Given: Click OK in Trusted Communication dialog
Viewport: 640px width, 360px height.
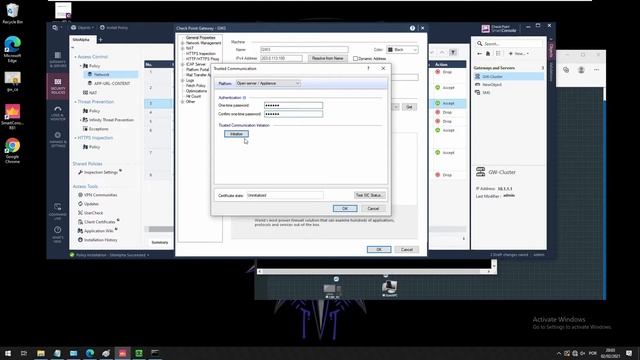Looking at the screenshot, I should point(345,209).
